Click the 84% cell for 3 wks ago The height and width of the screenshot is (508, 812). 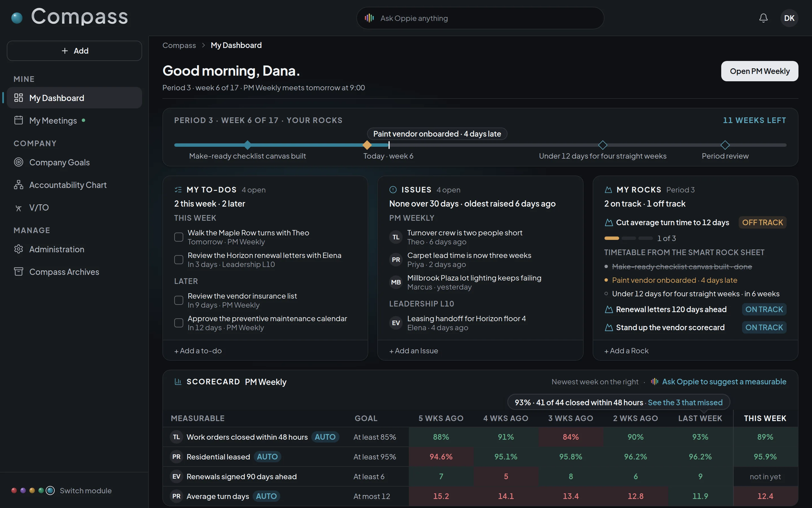[x=570, y=437]
